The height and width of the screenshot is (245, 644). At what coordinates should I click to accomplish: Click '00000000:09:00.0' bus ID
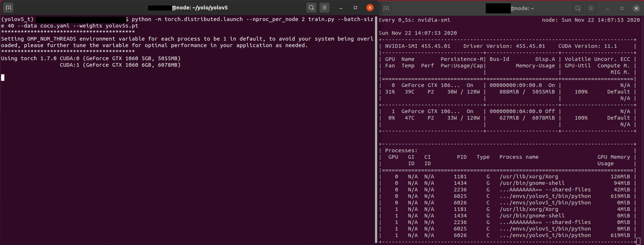[515, 85]
